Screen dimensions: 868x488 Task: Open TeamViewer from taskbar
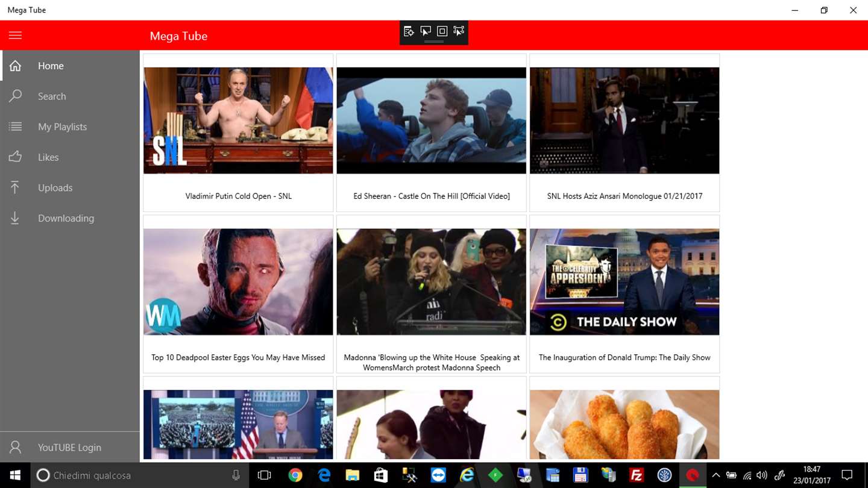click(x=438, y=475)
